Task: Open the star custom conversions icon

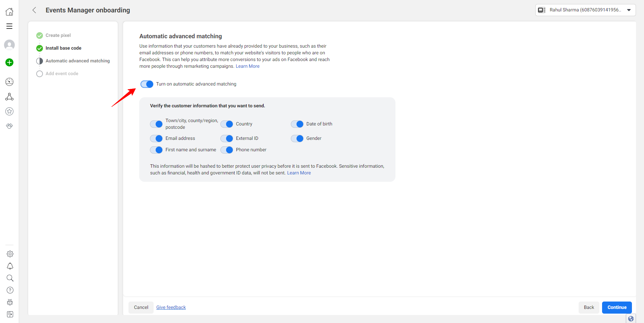Action: click(x=9, y=111)
